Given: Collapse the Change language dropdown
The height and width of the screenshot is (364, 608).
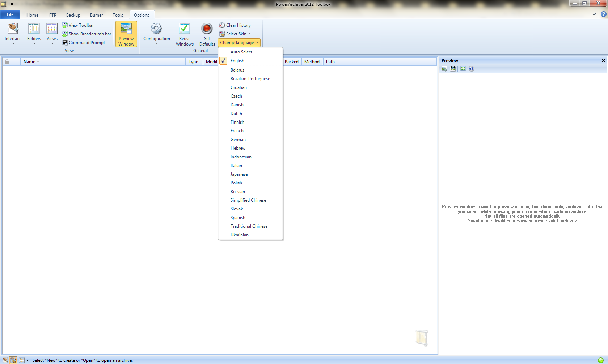Looking at the screenshot, I should 239,43.
